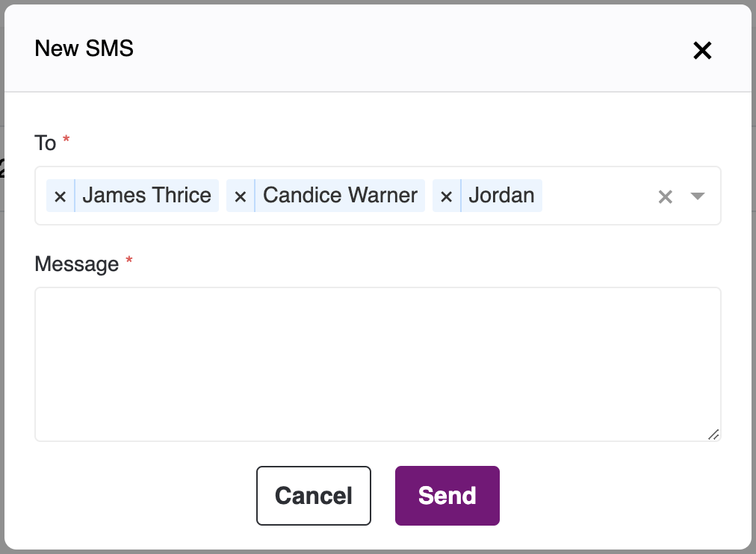Send the SMS message
Image resolution: width=756 pixels, height=554 pixels.
click(x=447, y=496)
